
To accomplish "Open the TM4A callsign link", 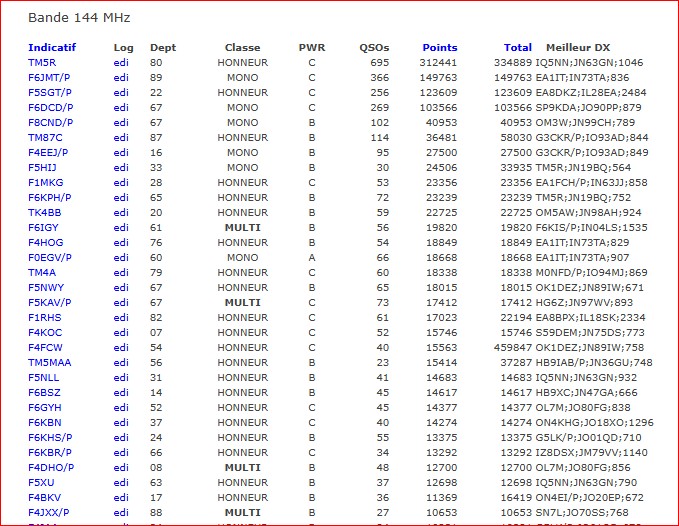I will [x=42, y=273].
